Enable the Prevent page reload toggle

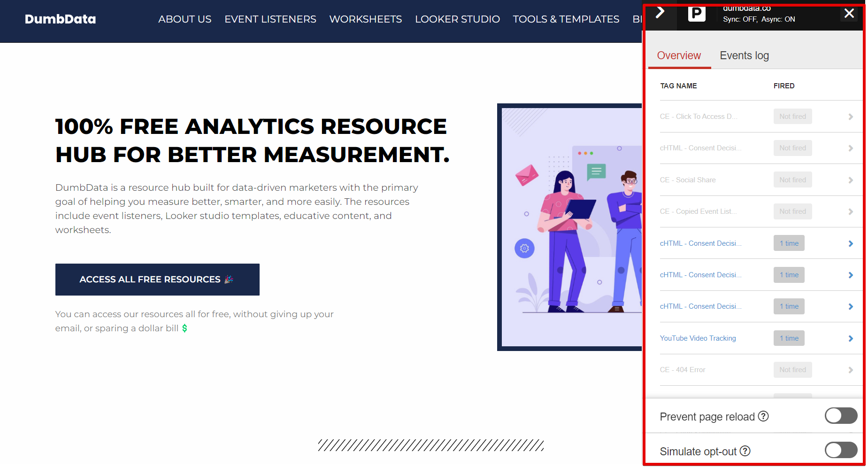point(841,416)
